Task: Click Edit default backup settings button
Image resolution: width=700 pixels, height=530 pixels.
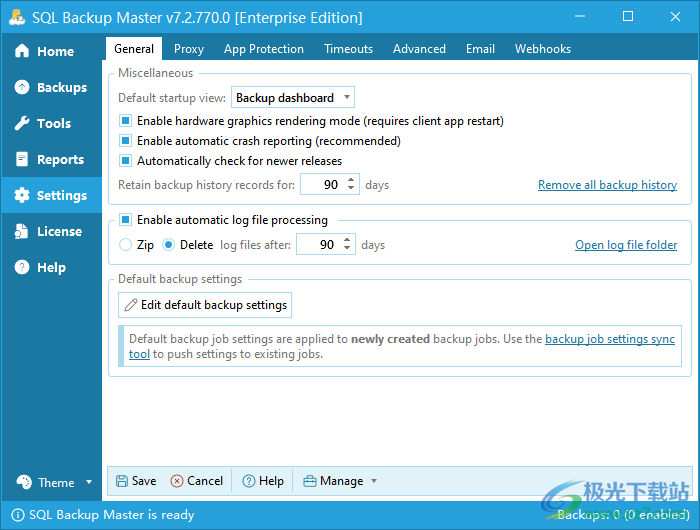Action: pyautogui.click(x=205, y=305)
